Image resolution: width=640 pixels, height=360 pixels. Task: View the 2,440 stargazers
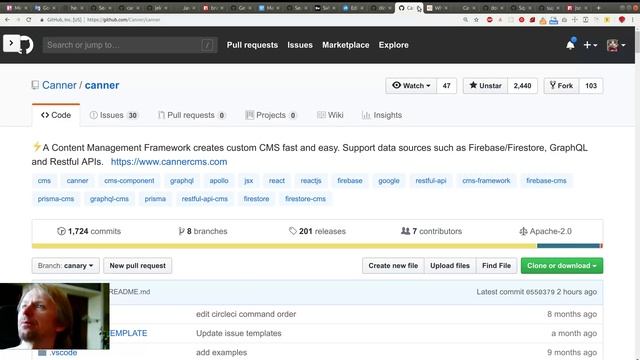[522, 86]
